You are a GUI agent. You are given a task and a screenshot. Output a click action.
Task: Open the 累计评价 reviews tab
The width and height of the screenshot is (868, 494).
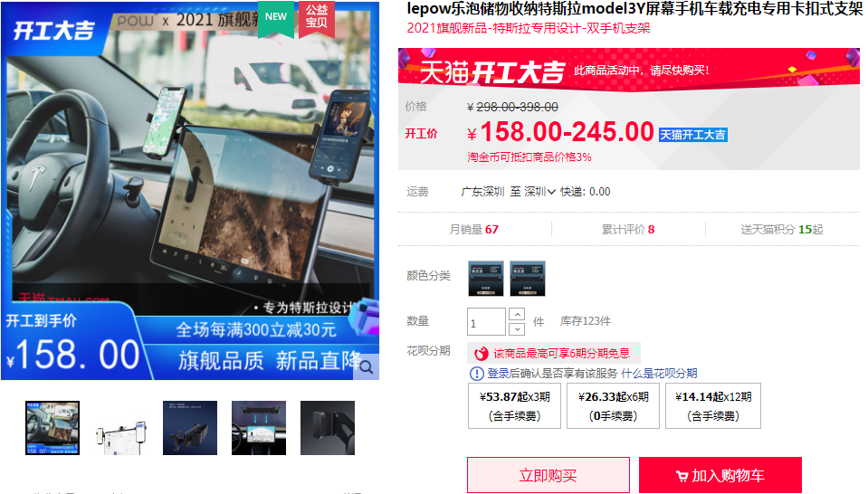(x=627, y=229)
